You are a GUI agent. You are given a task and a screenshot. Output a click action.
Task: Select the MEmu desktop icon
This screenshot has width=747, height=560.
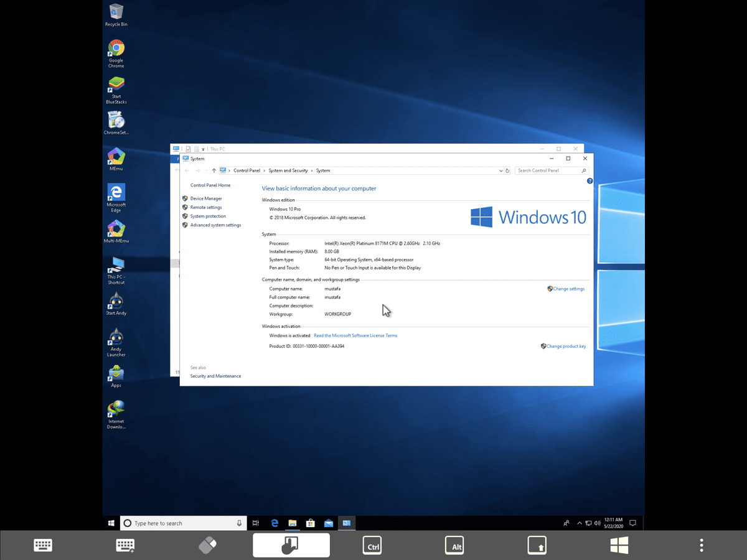116,159
